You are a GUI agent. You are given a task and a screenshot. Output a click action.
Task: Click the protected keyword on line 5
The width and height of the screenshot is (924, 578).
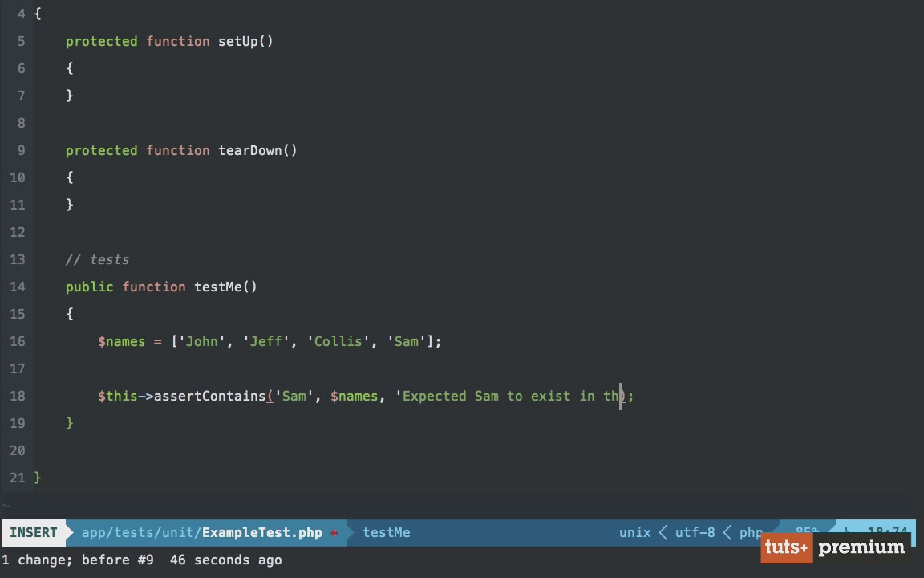pos(101,41)
